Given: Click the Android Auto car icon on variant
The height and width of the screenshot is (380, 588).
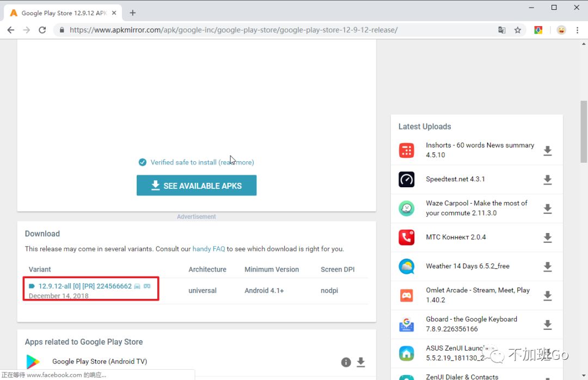Looking at the screenshot, I should [137, 286].
